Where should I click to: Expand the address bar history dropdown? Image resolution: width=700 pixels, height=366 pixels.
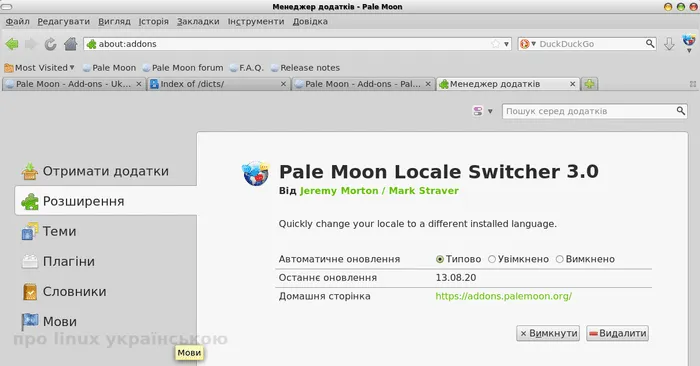(507, 44)
